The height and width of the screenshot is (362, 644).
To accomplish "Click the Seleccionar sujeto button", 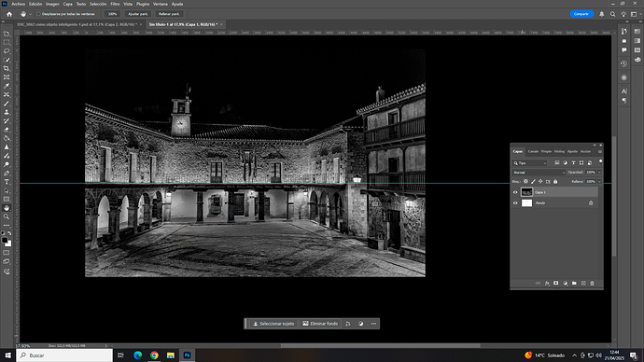I will [273, 324].
